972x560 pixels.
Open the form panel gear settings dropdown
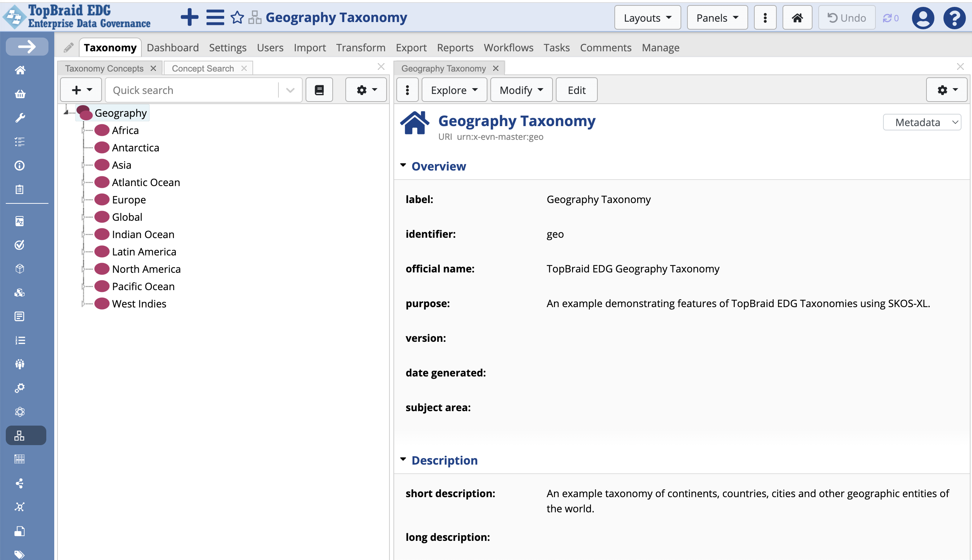pyautogui.click(x=947, y=90)
